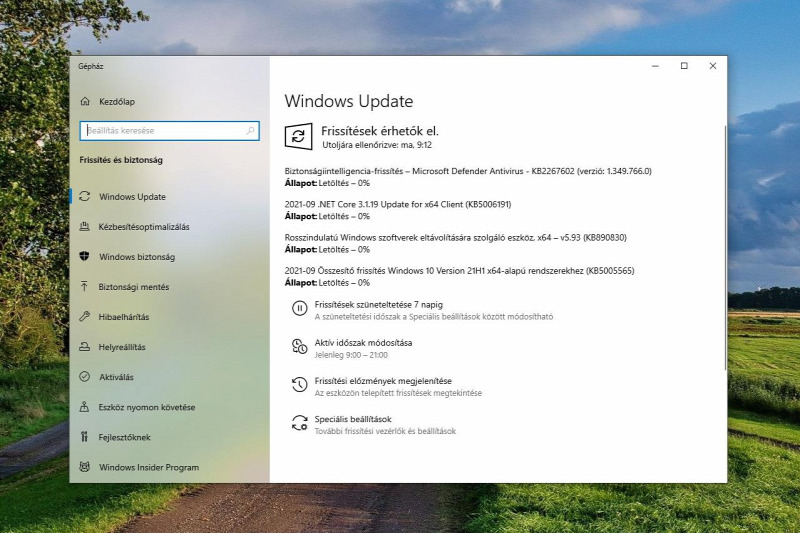
Task: Click the Kézbesítésoptimalizálás icon
Action: (x=85, y=226)
